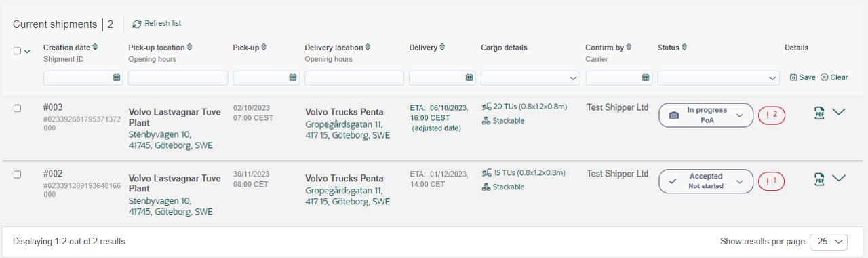868x258 pixels.
Task: Open calendar in Delivery filter field
Action: (x=469, y=77)
